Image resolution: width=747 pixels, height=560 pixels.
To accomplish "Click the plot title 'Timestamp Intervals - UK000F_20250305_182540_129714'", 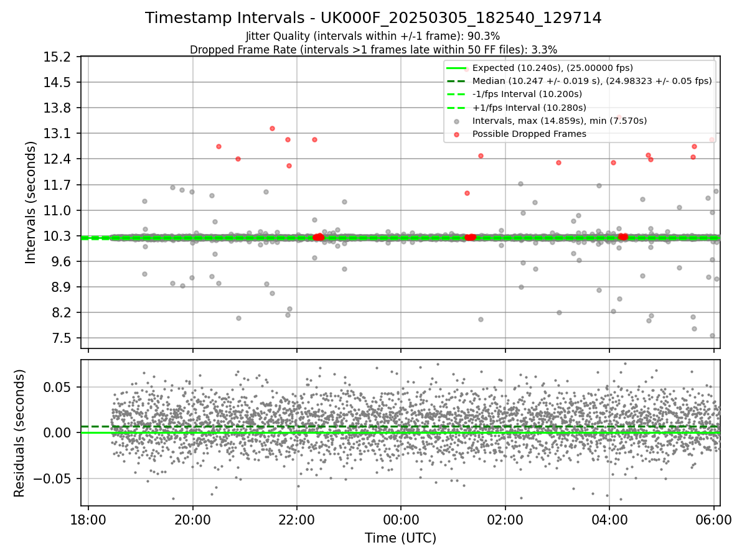I will [x=374, y=18].
